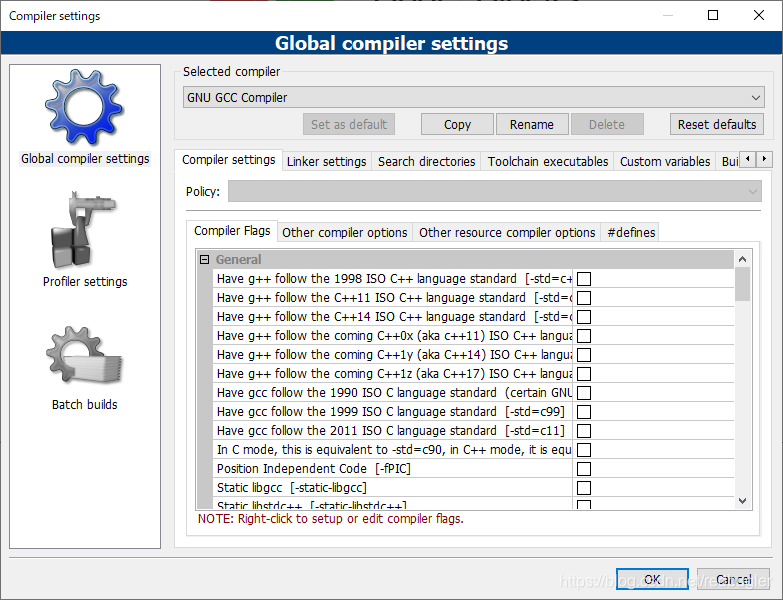
Task: Enable Position Independent Code -fPIC checkbox
Action: [584, 468]
